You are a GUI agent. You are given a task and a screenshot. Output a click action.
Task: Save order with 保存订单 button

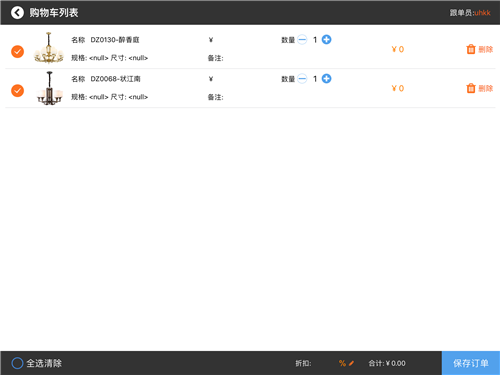coord(471,363)
